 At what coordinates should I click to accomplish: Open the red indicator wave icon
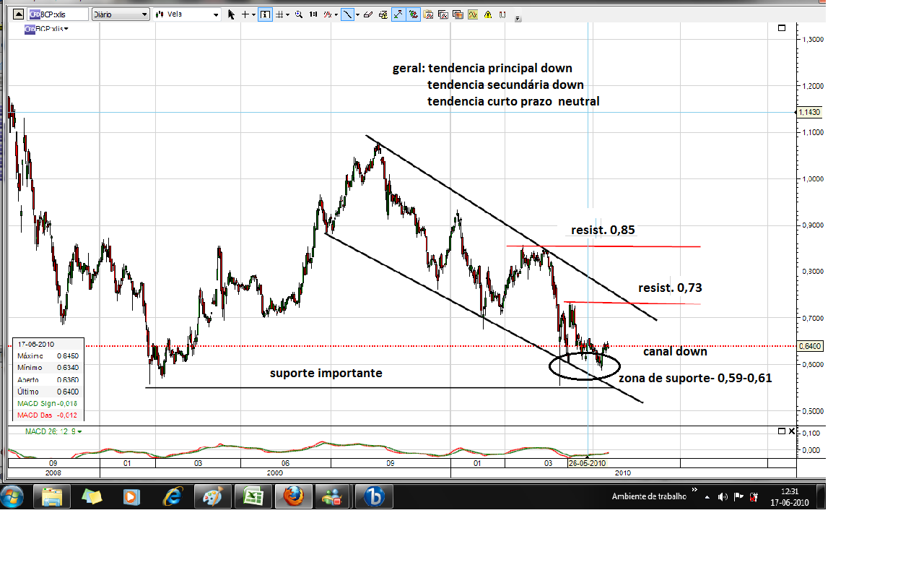point(327,14)
